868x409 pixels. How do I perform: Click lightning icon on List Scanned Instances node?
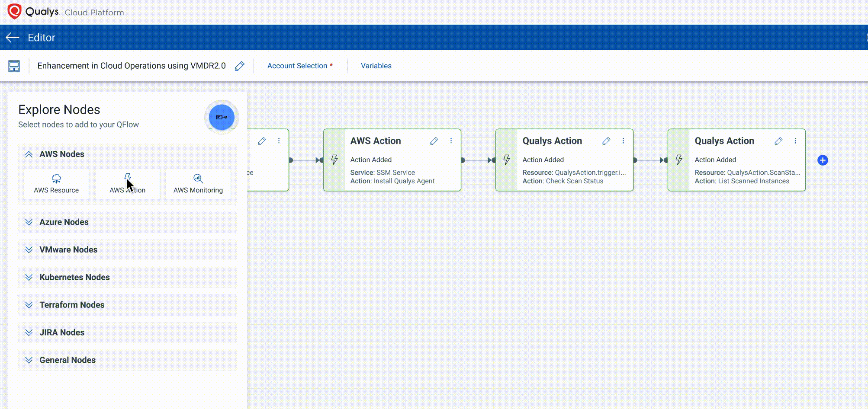point(679,160)
